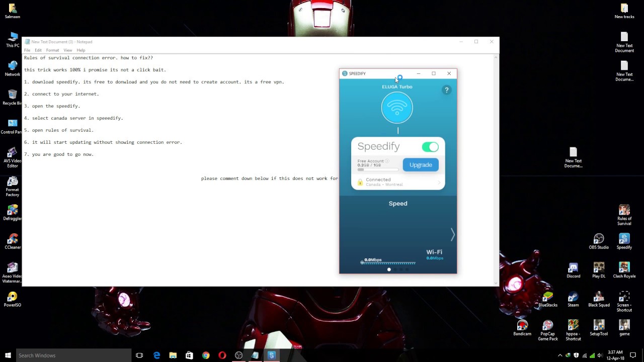The width and height of the screenshot is (644, 362).
Task: Open the volume control in the tray
Action: (600, 355)
